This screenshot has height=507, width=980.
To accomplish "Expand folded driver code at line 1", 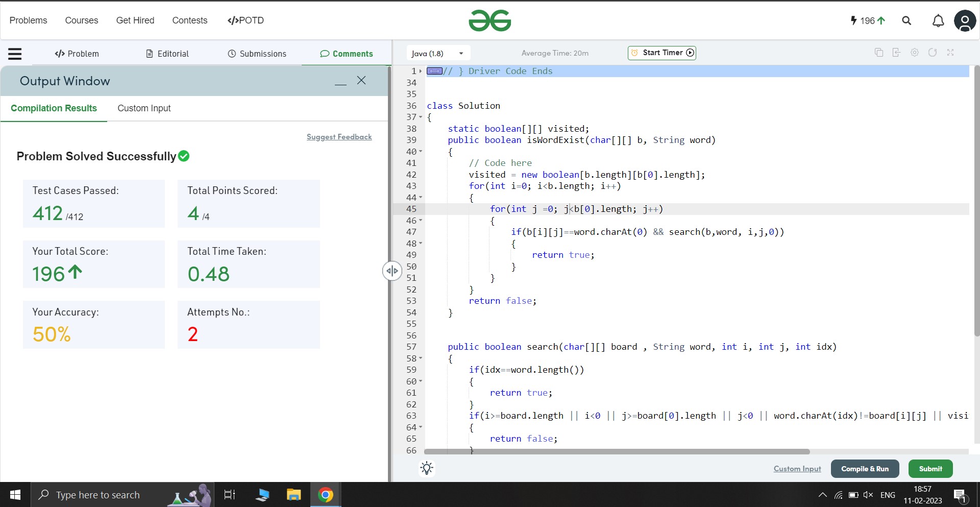I will [x=421, y=71].
